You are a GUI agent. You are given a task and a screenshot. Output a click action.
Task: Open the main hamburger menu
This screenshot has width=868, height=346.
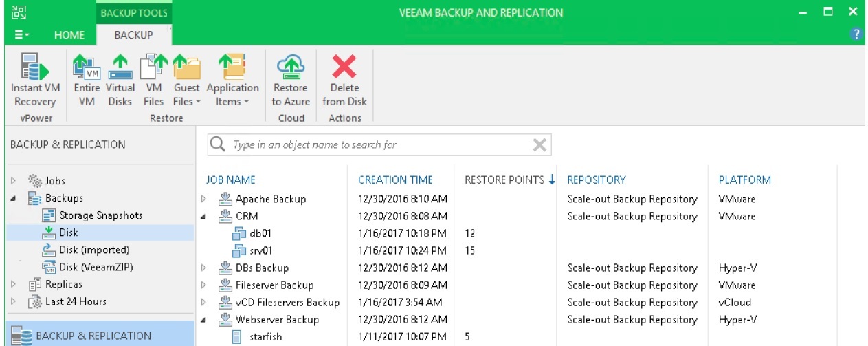22,35
